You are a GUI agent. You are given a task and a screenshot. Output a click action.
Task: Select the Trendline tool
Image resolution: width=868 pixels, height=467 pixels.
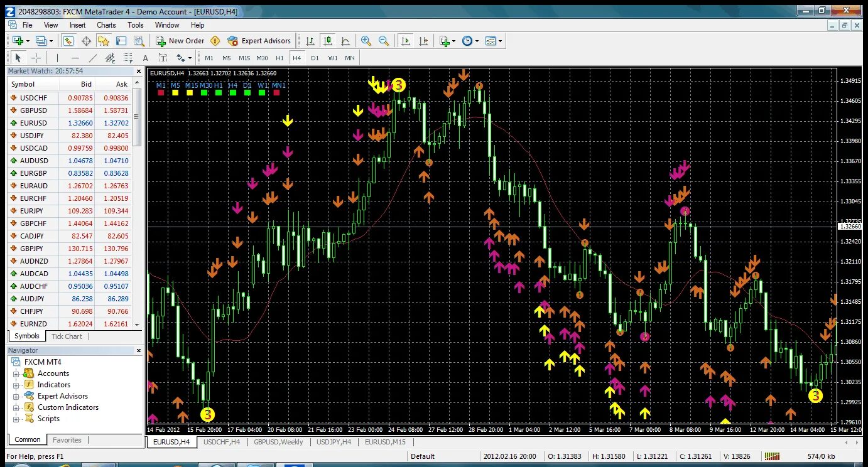point(93,58)
